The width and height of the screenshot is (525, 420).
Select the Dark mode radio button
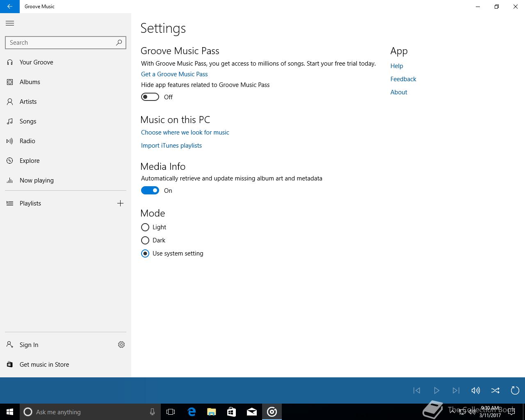pyautogui.click(x=145, y=240)
